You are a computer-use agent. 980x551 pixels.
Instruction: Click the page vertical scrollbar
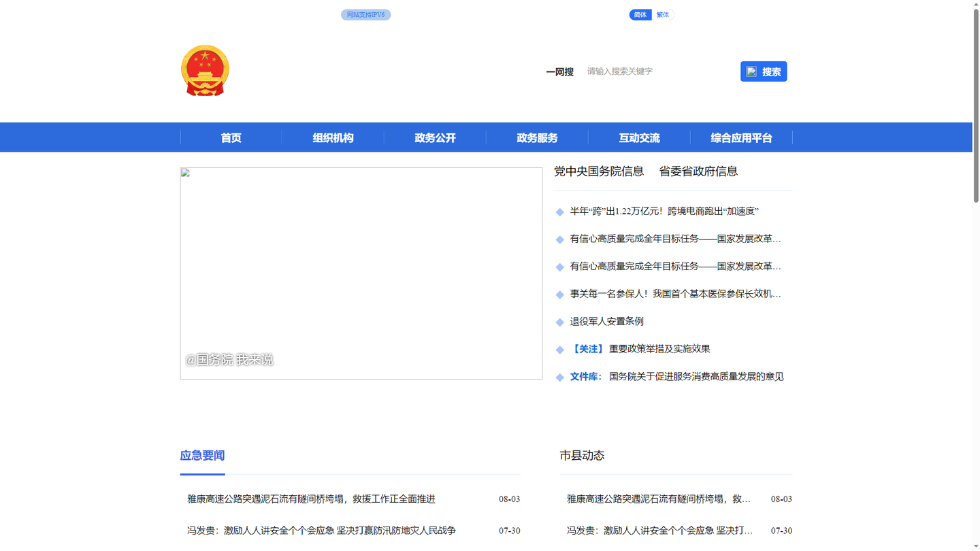click(976, 105)
